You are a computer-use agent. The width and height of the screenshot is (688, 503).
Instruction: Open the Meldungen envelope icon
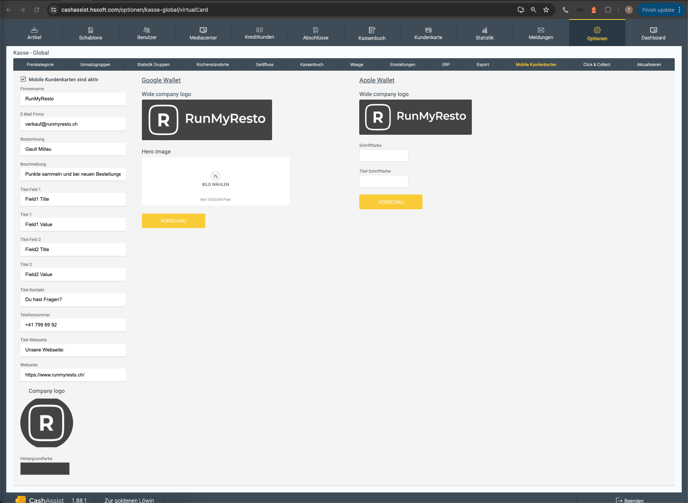tap(541, 30)
